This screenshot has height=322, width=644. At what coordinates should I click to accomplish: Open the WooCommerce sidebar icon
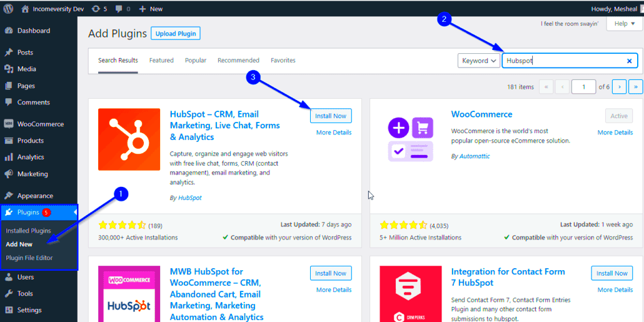(9, 124)
